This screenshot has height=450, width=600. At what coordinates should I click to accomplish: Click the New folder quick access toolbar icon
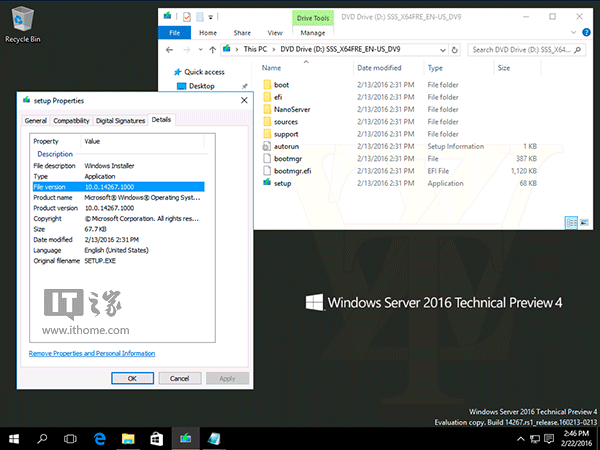click(x=200, y=17)
